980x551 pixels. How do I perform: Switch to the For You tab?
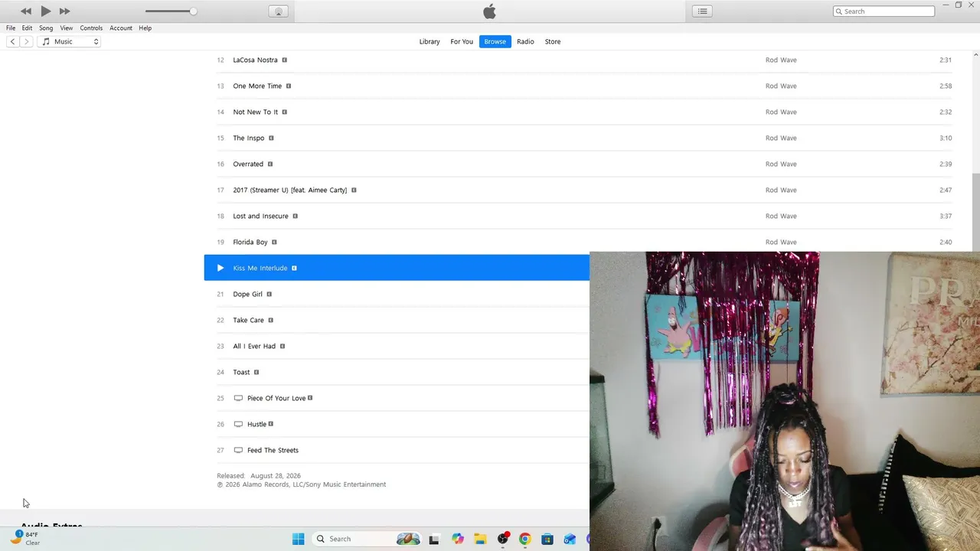click(462, 41)
